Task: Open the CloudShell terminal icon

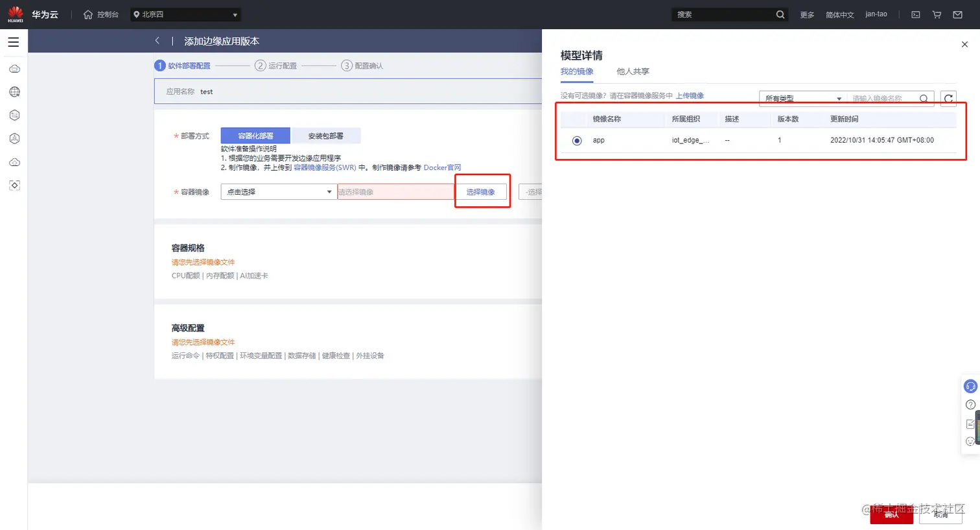Action: [916, 14]
